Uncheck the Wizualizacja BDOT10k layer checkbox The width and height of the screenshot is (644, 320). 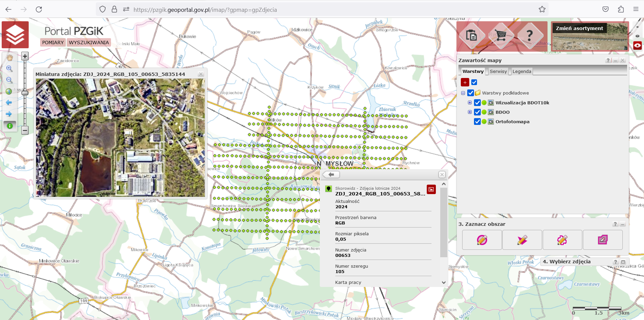click(x=477, y=103)
